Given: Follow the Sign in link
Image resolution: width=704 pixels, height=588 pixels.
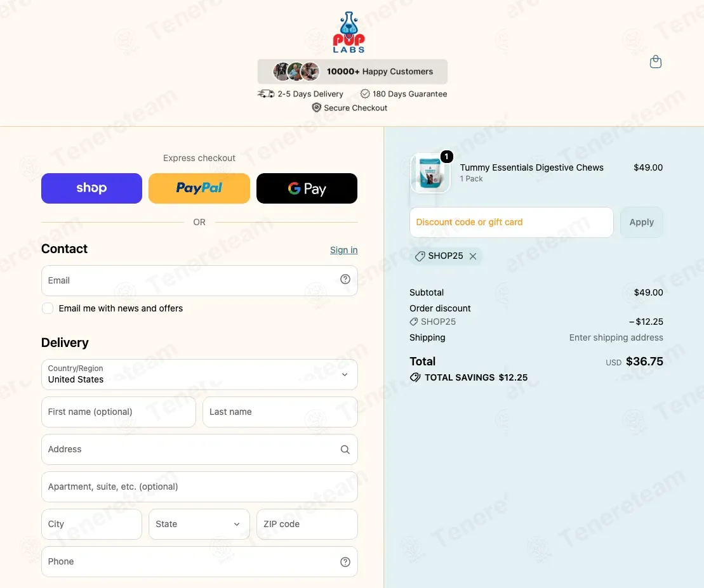Looking at the screenshot, I should tap(344, 250).
